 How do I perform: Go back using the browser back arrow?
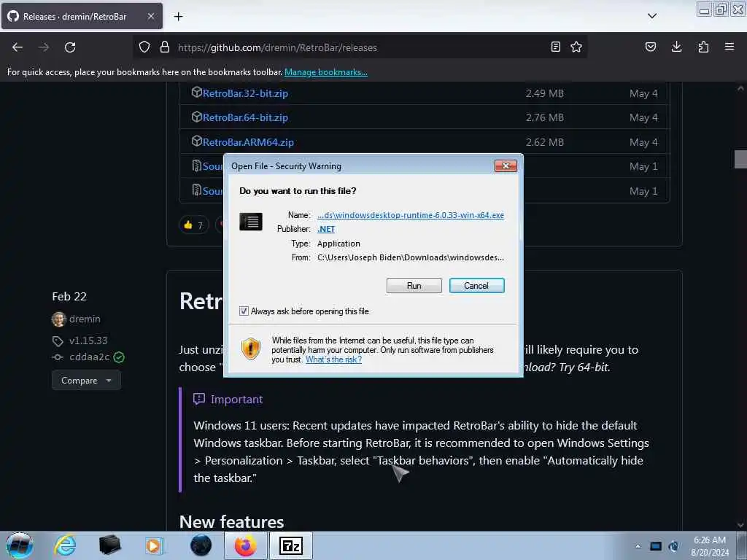(x=18, y=47)
